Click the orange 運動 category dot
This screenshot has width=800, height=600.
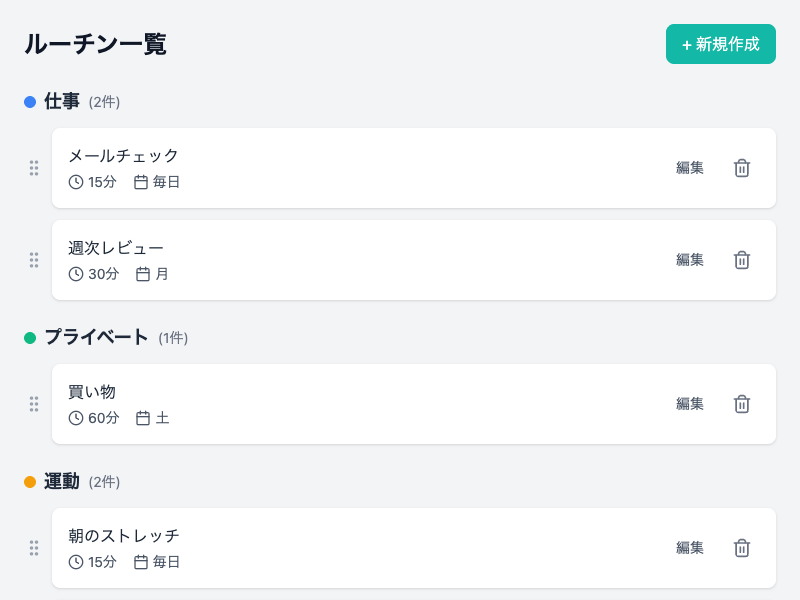(30, 482)
